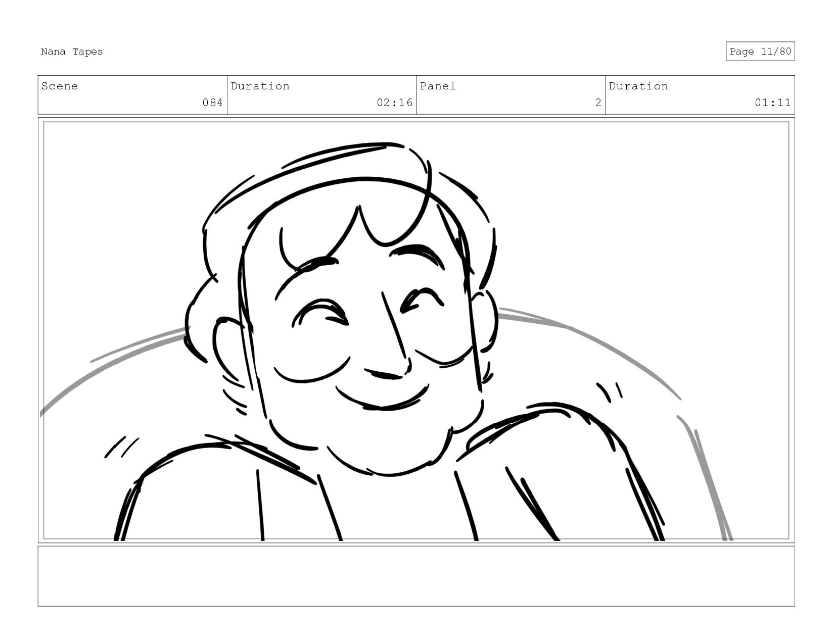834x644 pixels.
Task: Click the 'Panel' header label
Action: pos(438,86)
